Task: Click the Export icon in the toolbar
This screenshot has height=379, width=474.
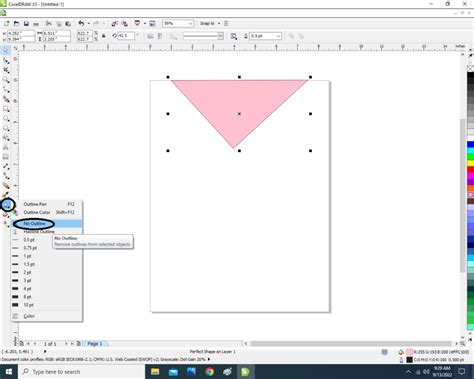Action: (124, 23)
